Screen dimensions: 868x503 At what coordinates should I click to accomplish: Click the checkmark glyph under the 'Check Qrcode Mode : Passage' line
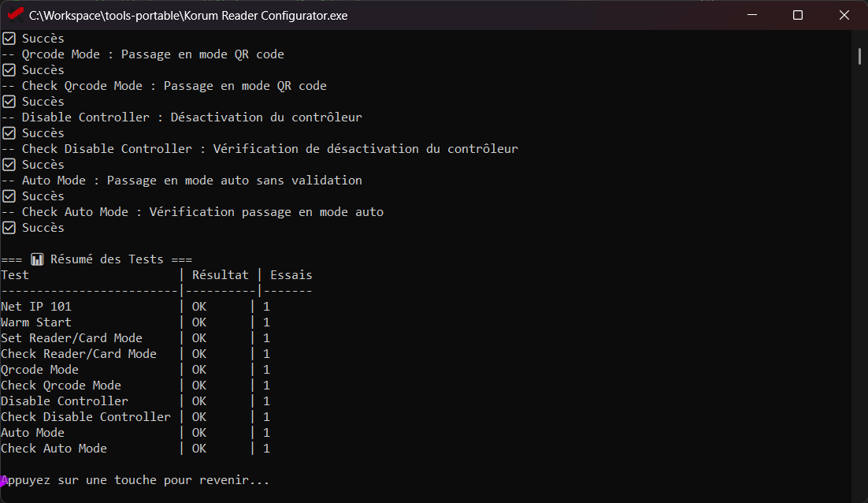tap(9, 102)
